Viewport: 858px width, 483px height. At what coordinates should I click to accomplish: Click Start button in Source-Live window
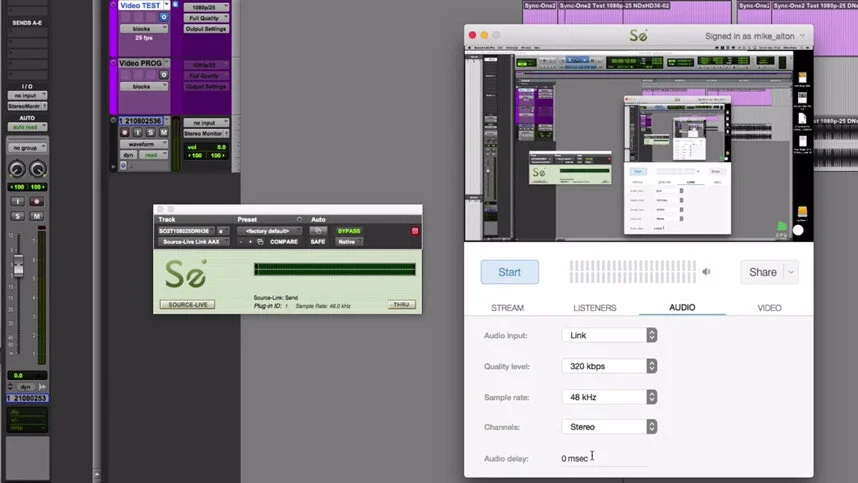point(509,272)
